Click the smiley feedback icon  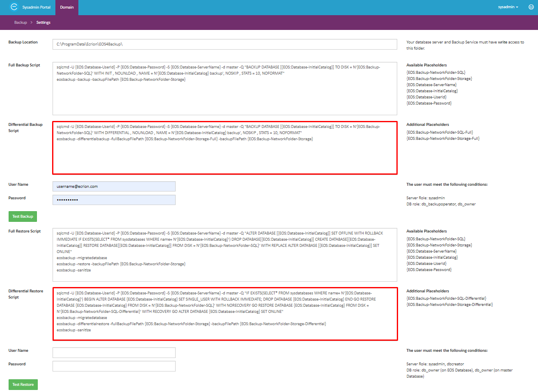point(531,7)
